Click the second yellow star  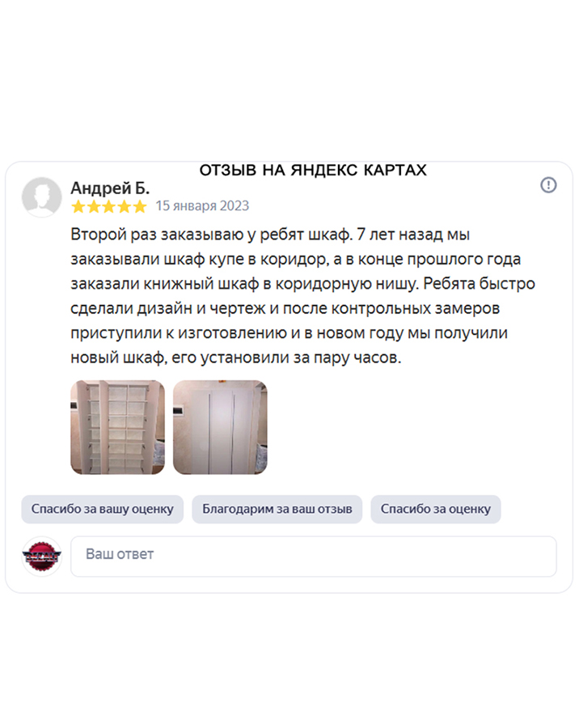(94, 206)
